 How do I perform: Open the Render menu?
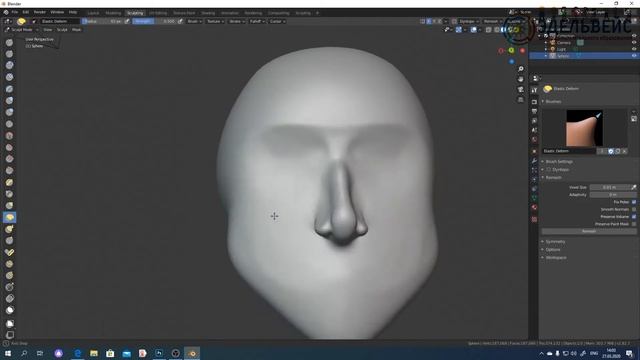click(40, 12)
